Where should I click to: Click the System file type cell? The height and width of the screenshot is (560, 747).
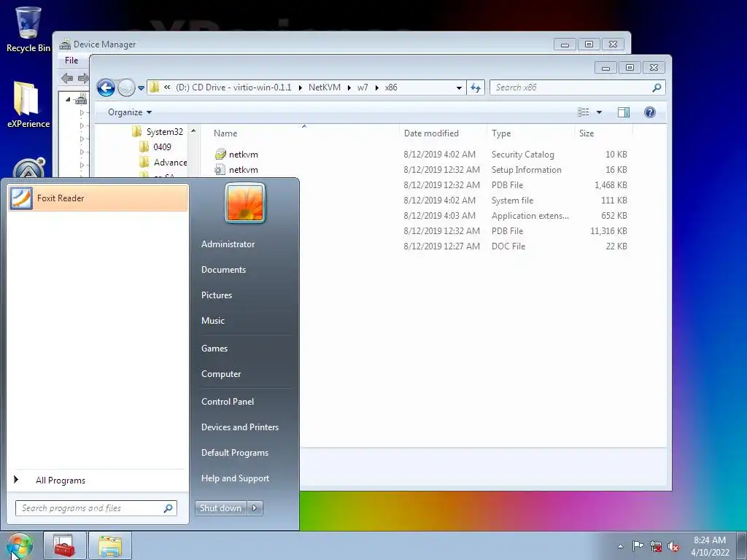tap(512, 201)
